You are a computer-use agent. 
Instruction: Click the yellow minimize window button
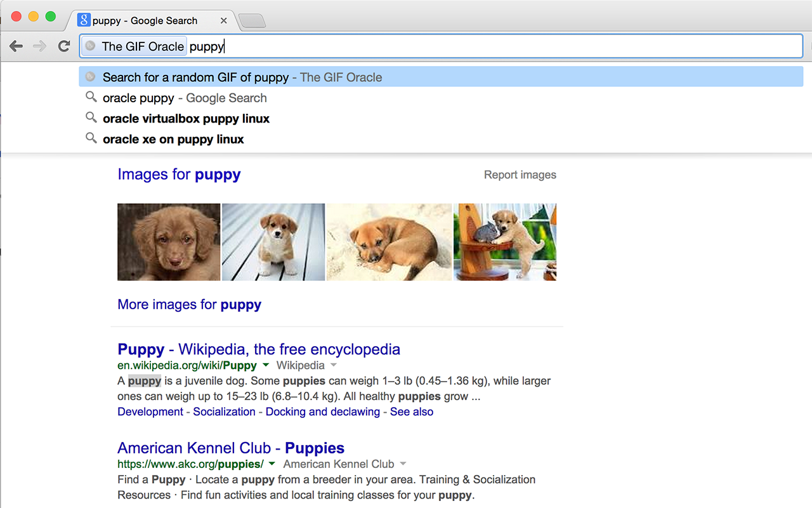(34, 17)
